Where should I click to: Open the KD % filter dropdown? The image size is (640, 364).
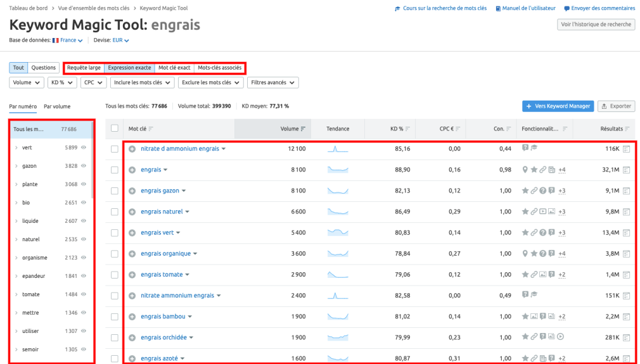click(x=62, y=82)
